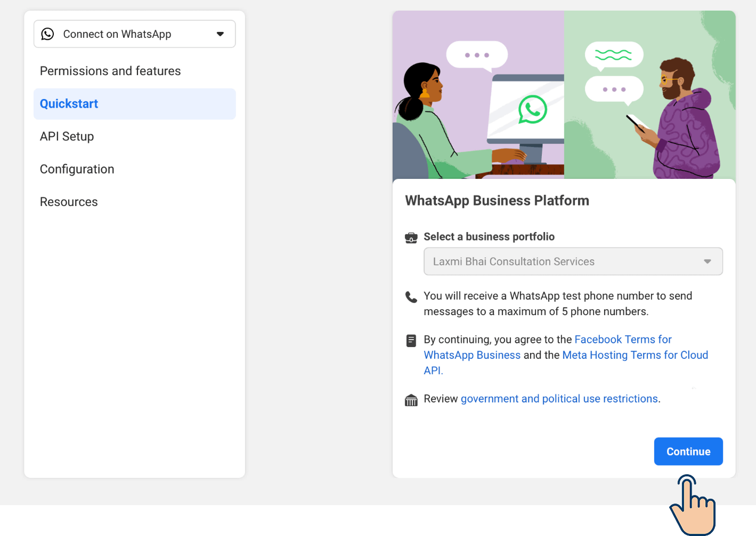Open government and political use restrictions link
The image size is (756, 536).
pos(559,399)
